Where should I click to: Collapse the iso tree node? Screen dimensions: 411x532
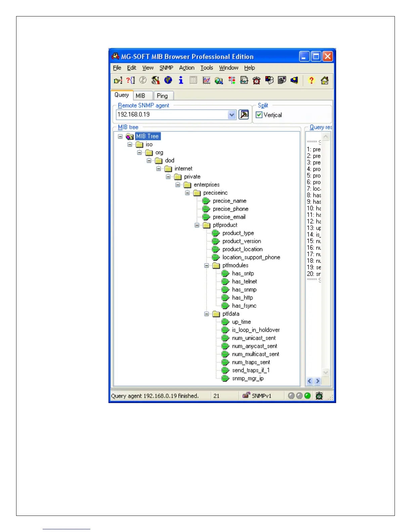130,144
